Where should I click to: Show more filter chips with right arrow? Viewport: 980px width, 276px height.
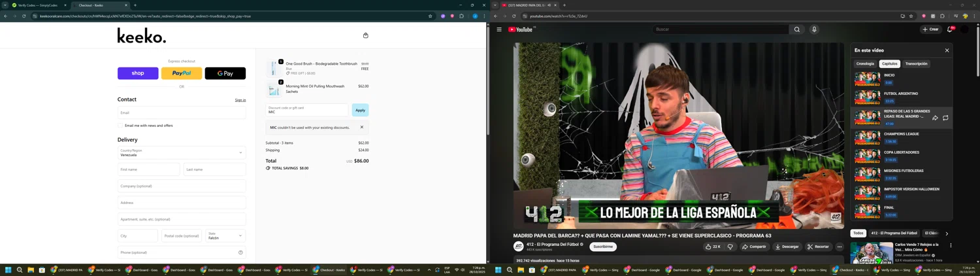click(x=947, y=233)
